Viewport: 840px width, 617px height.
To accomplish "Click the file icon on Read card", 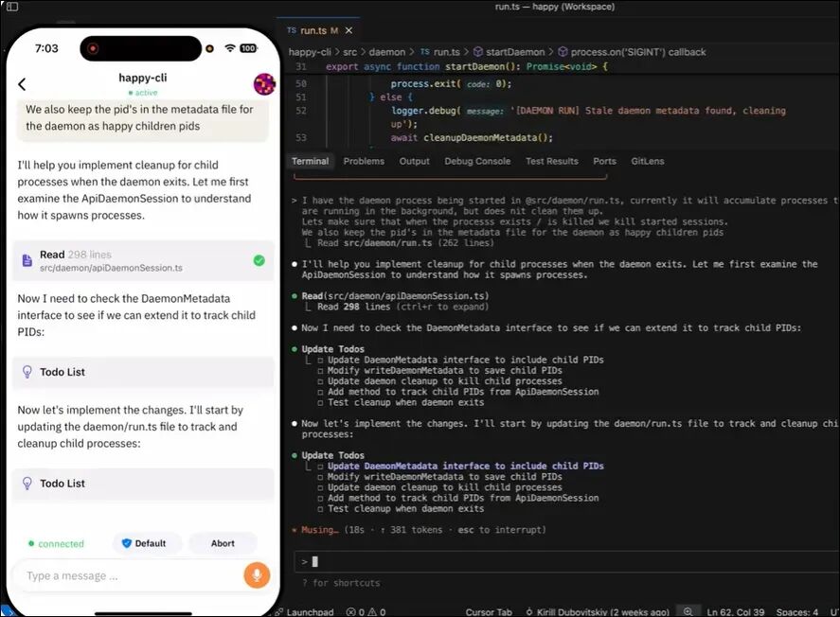I will tap(27, 260).
